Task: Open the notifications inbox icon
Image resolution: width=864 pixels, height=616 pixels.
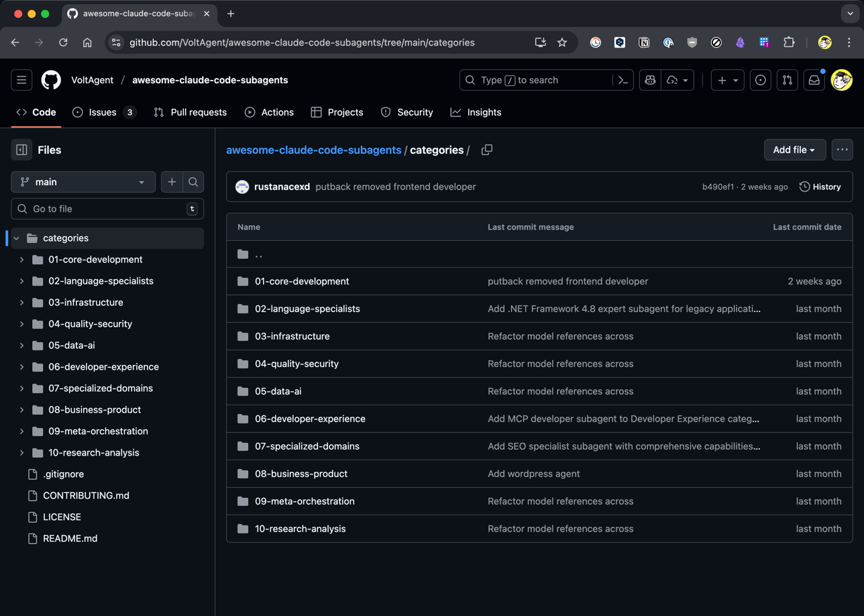Action: pos(814,80)
